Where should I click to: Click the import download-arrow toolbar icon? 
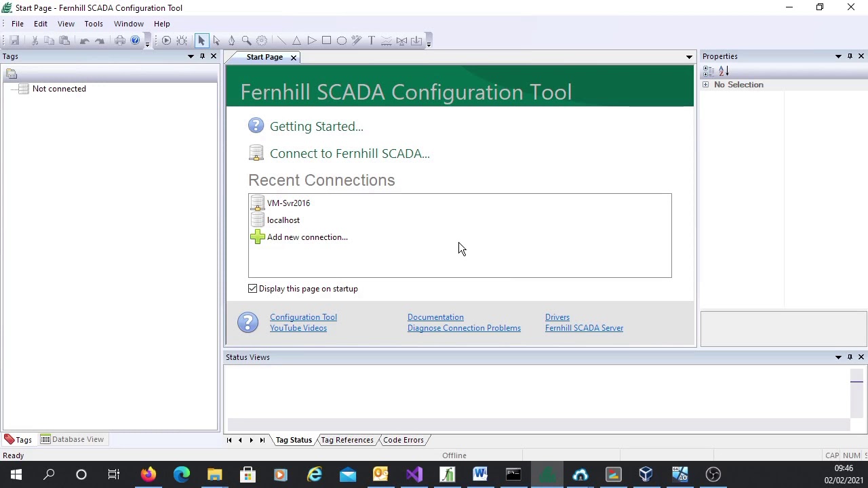(416, 41)
